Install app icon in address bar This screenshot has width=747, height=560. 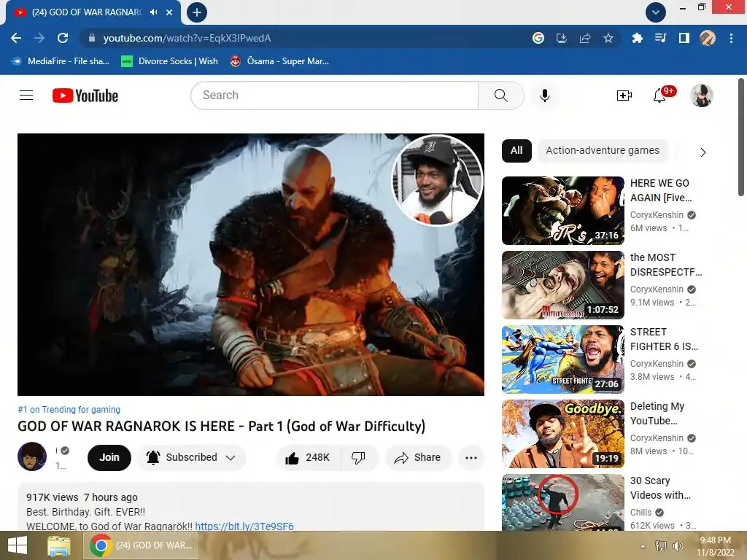(x=562, y=38)
